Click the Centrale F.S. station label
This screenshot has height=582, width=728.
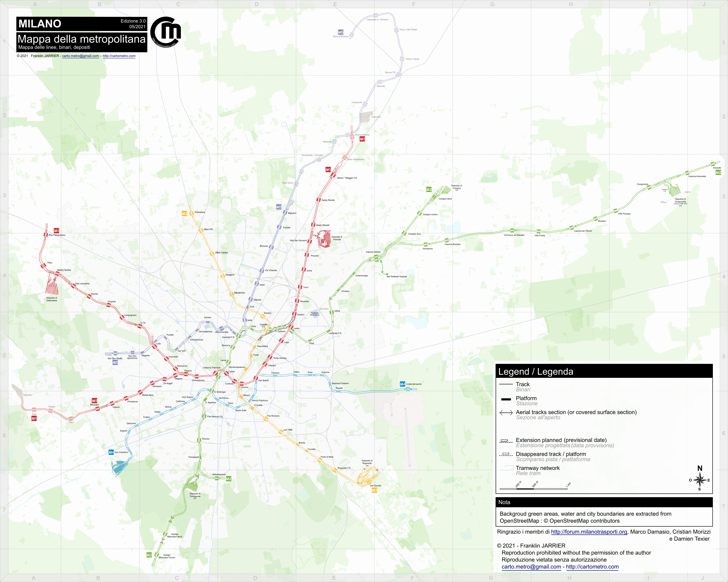pyautogui.click(x=263, y=326)
